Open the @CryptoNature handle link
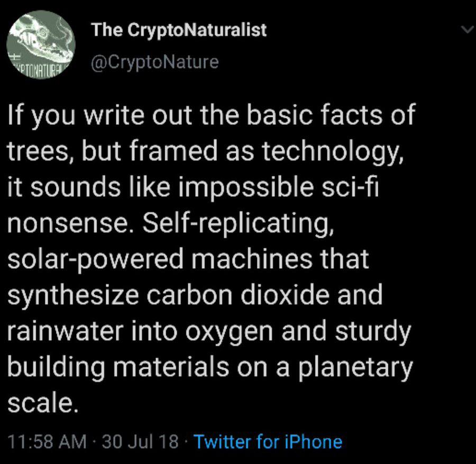 (155, 62)
